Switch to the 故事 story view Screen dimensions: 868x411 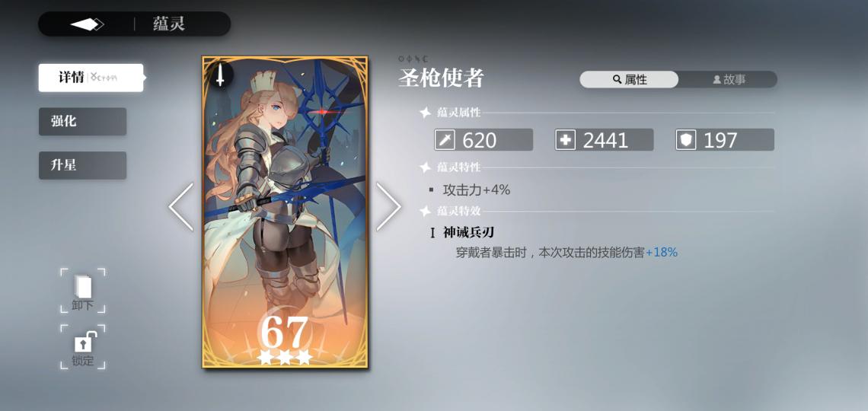[x=728, y=80]
